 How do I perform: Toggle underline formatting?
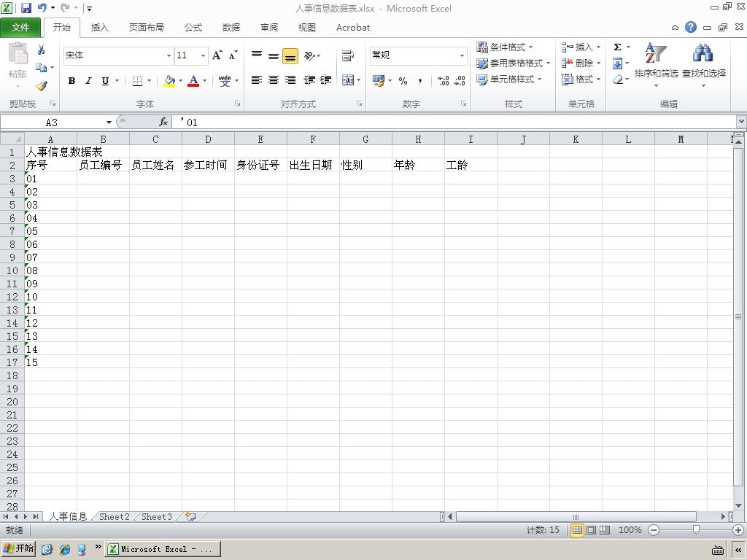pos(105,81)
